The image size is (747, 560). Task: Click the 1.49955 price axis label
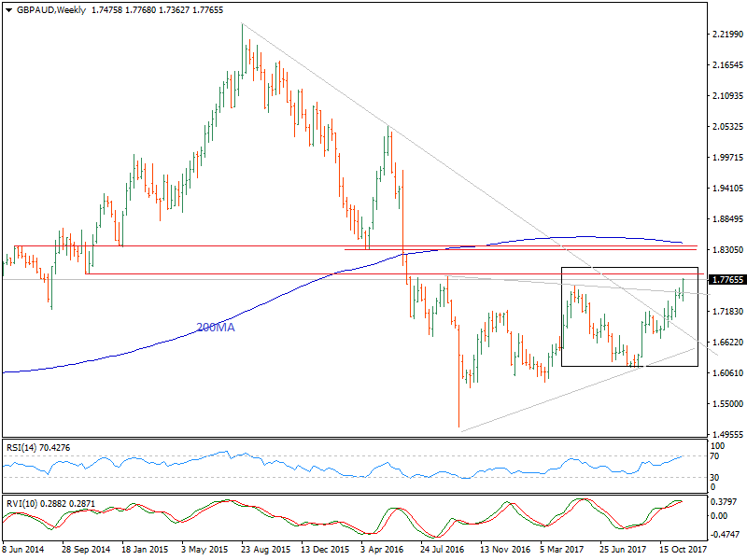coord(726,434)
